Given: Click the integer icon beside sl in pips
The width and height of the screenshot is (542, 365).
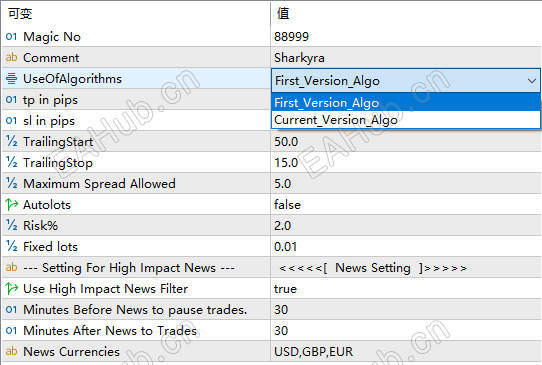Looking at the screenshot, I should (x=11, y=121).
